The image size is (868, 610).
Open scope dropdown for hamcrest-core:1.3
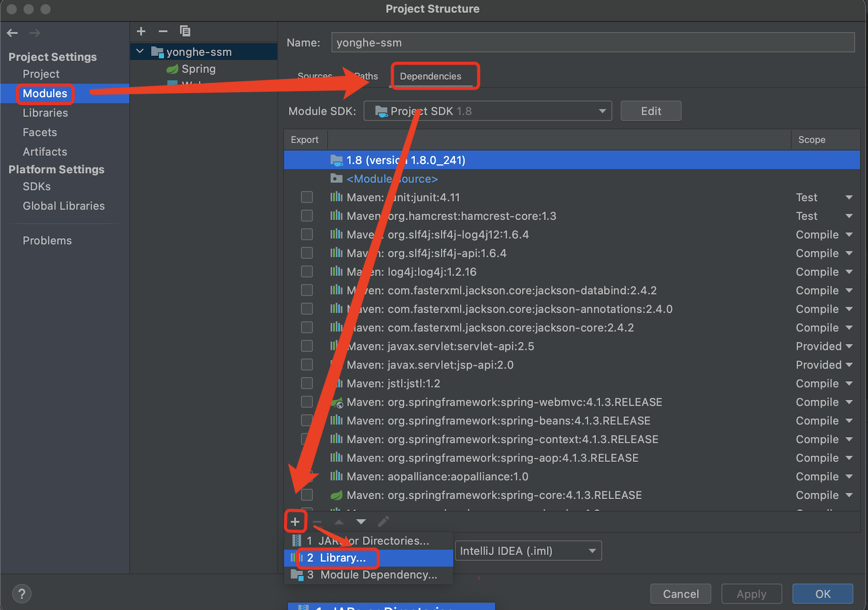pos(849,216)
